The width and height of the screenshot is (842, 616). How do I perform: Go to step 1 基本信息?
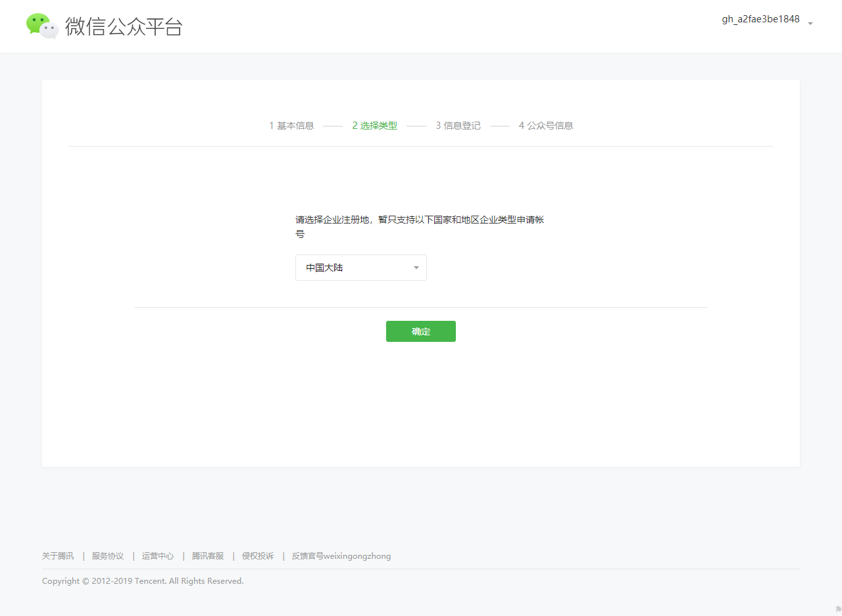291,126
